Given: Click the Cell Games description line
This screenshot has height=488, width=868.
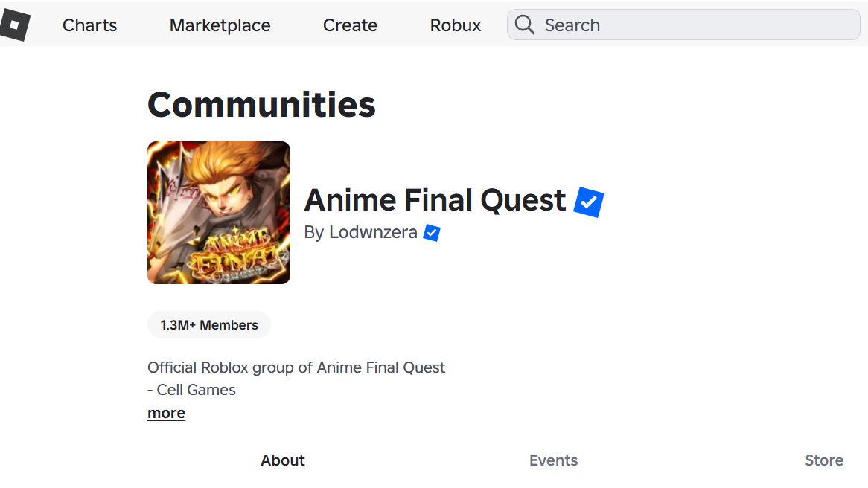Looking at the screenshot, I should [192, 390].
